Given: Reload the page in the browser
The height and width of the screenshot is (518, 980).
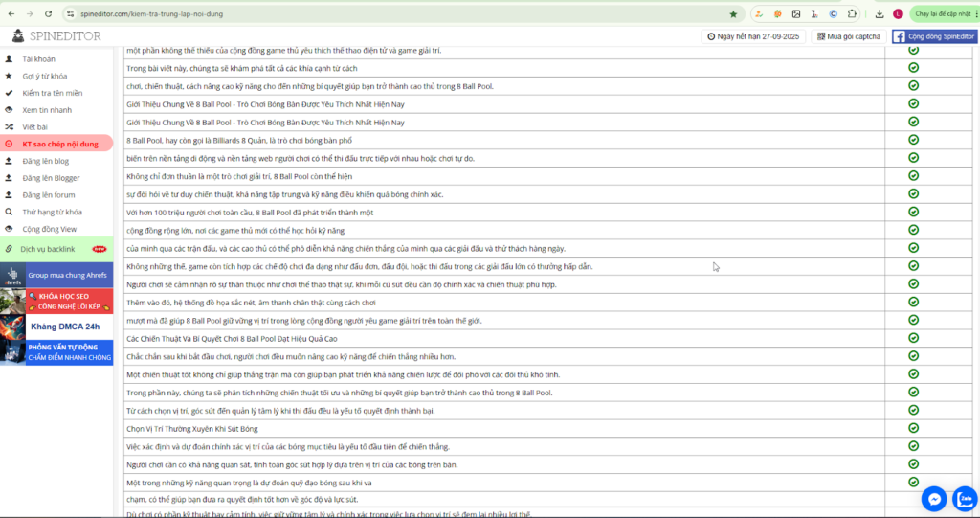Looking at the screenshot, I should [48, 14].
